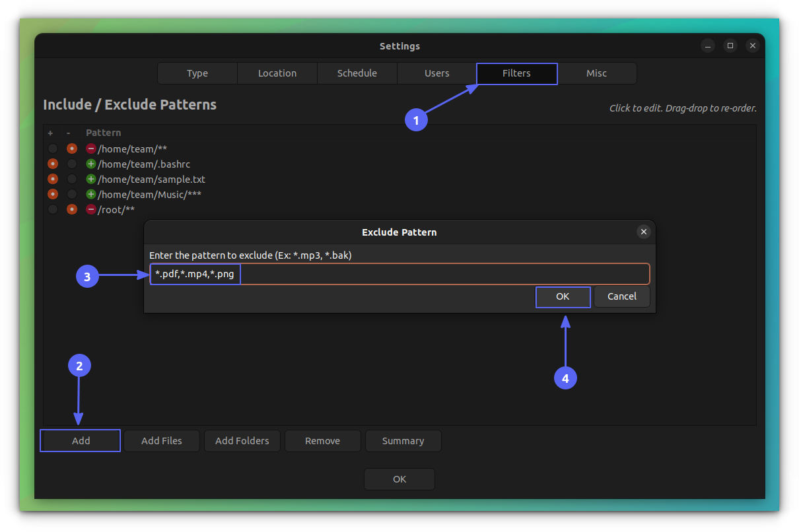Select exclude radio for /root/**

[x=72, y=209]
